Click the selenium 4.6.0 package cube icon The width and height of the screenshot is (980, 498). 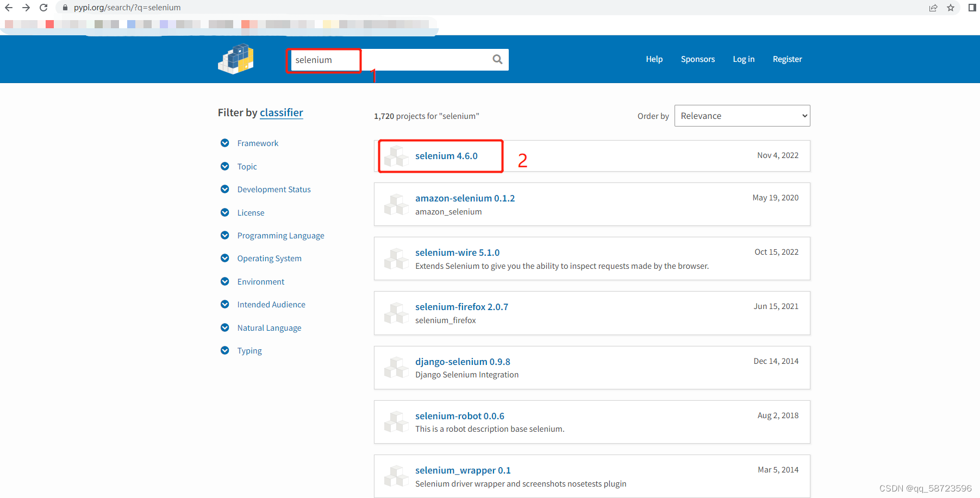pyautogui.click(x=396, y=156)
